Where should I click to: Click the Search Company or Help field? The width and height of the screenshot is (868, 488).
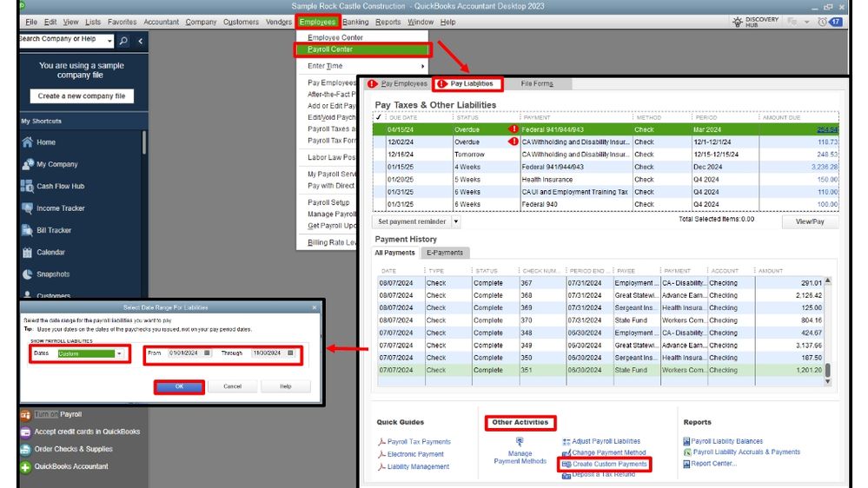coord(62,39)
